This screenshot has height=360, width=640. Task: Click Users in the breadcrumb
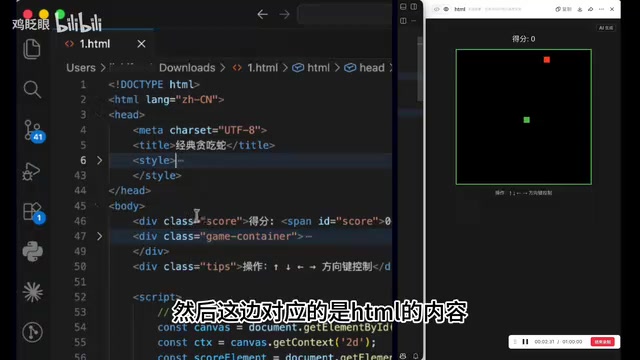(81, 68)
